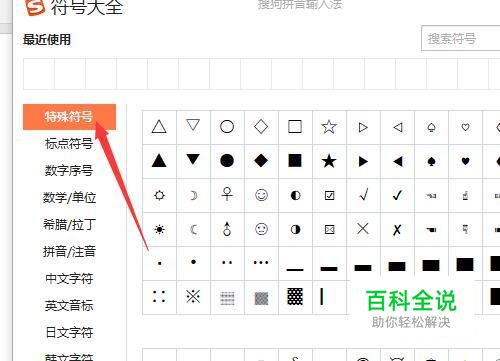Insert the hollow left-pointing triangle
Viewport: 500px width, 361px height.
(397, 127)
